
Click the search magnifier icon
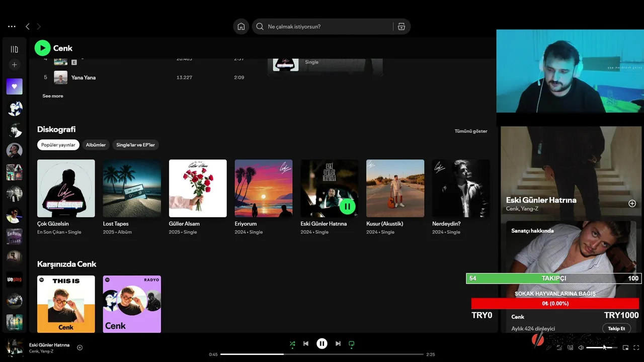pos(260,27)
